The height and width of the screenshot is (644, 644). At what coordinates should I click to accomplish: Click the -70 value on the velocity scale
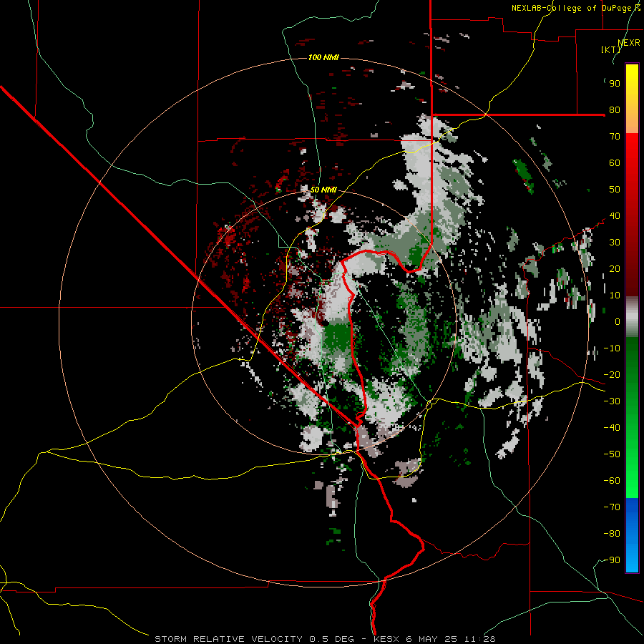tap(612, 507)
